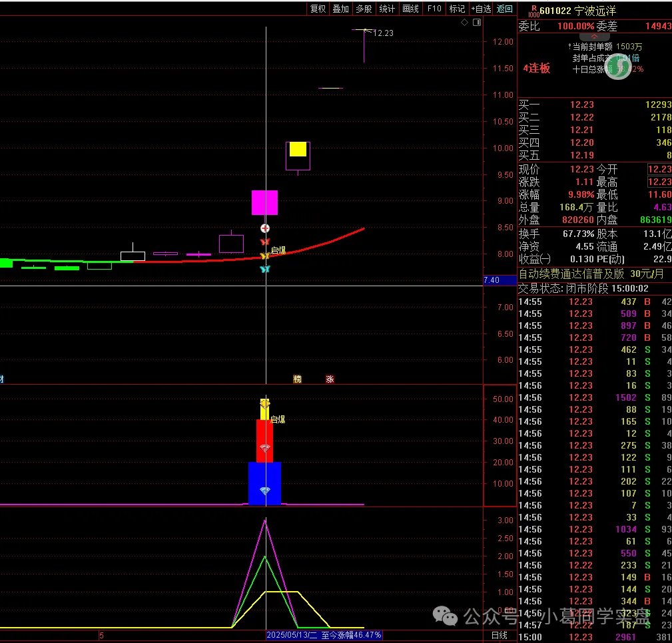Image resolution: width=672 pixels, height=643 pixels.
Task: Click the 4连板 label
Action: (x=537, y=68)
